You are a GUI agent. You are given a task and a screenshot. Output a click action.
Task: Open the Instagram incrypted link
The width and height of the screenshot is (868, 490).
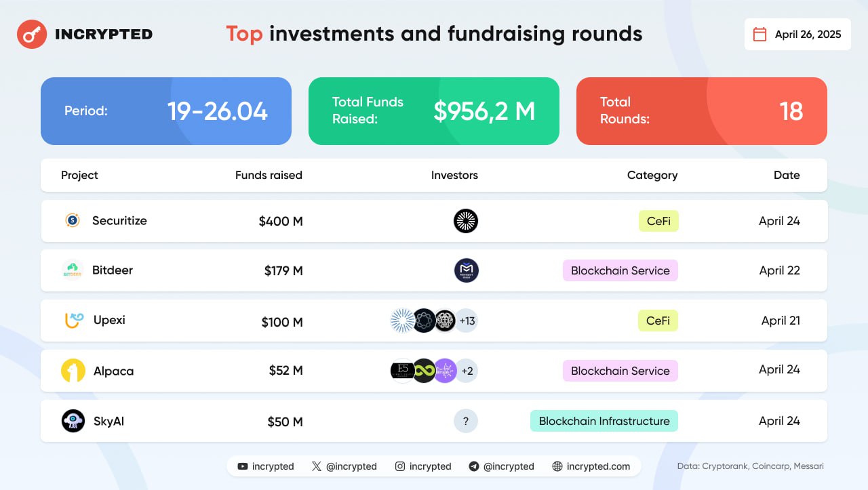(423, 466)
